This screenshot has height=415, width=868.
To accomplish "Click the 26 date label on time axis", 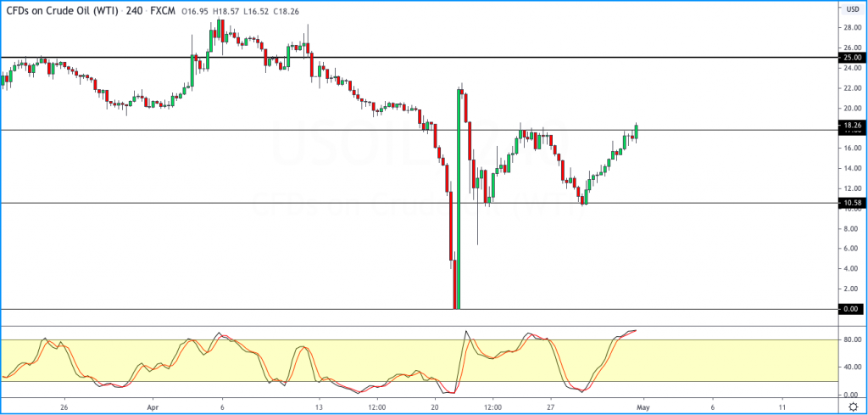I will (65, 407).
